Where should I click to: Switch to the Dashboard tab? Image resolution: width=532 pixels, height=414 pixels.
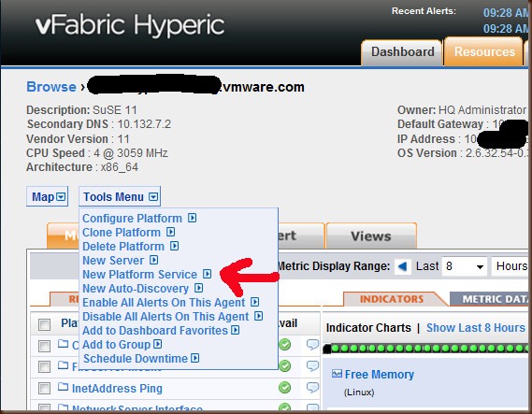tap(402, 52)
